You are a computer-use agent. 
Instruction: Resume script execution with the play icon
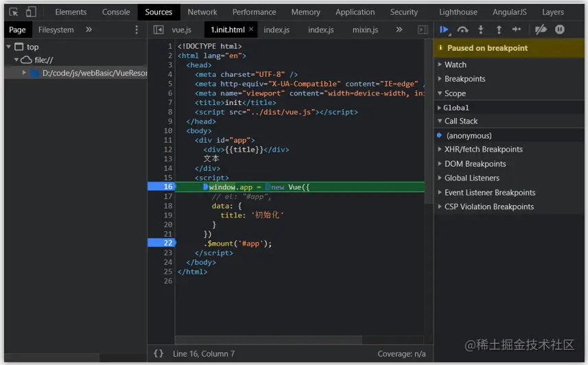(445, 30)
